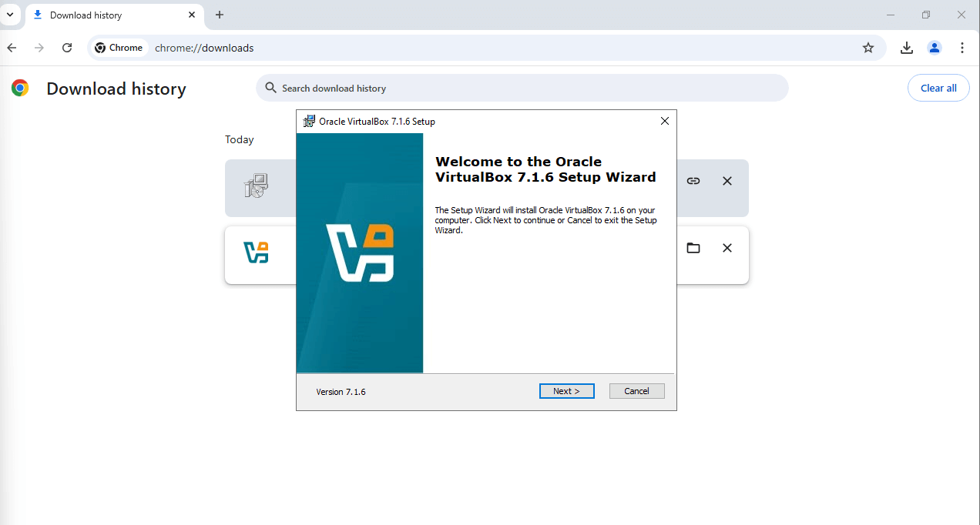Open the tab search dropdown
The width and height of the screenshot is (980, 525).
10,15
